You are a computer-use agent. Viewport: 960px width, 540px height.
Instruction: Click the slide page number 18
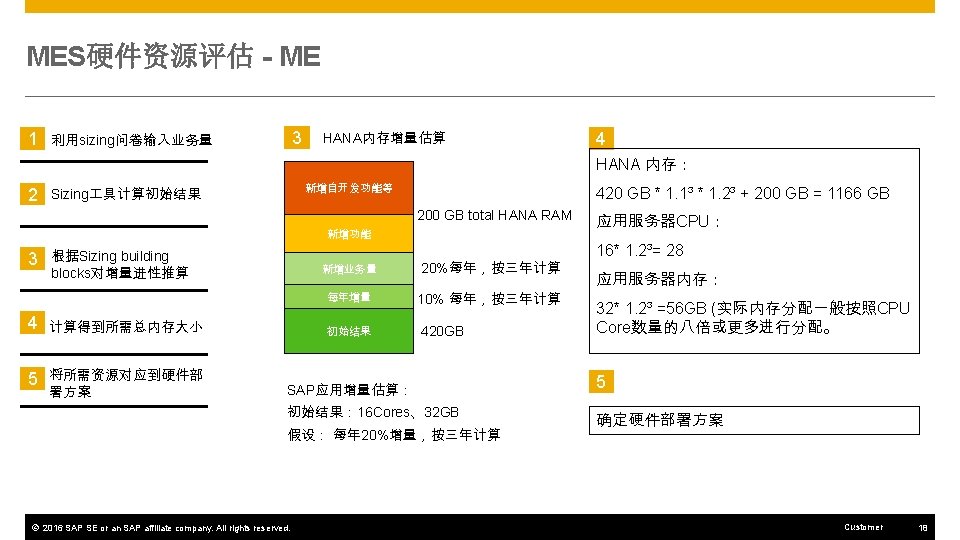tap(923, 527)
